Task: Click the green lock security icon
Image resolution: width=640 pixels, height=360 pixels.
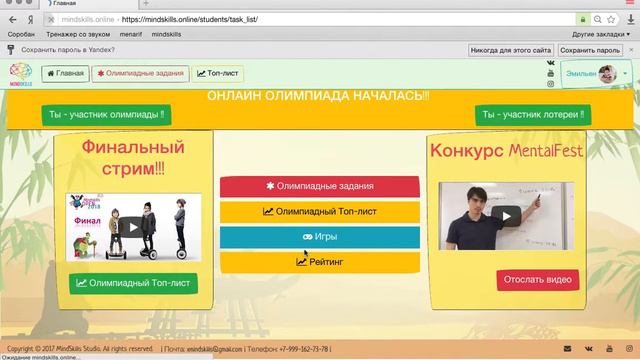Action: [x=583, y=20]
